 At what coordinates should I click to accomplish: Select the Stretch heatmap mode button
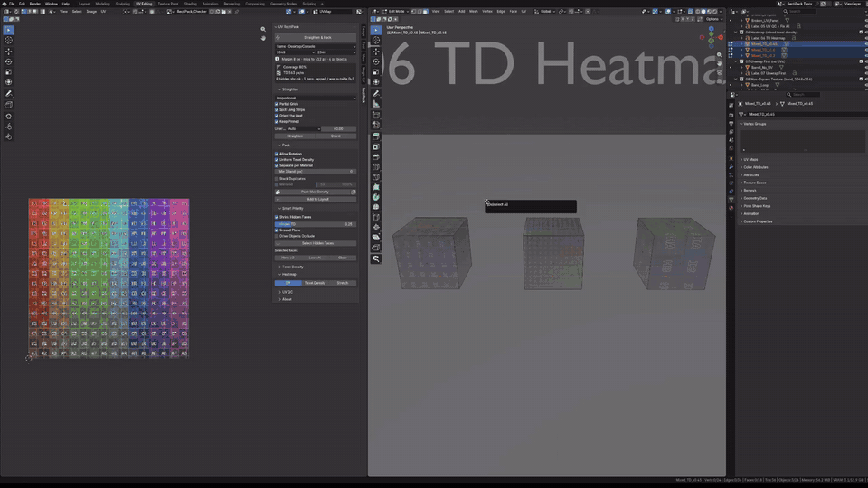(x=343, y=283)
